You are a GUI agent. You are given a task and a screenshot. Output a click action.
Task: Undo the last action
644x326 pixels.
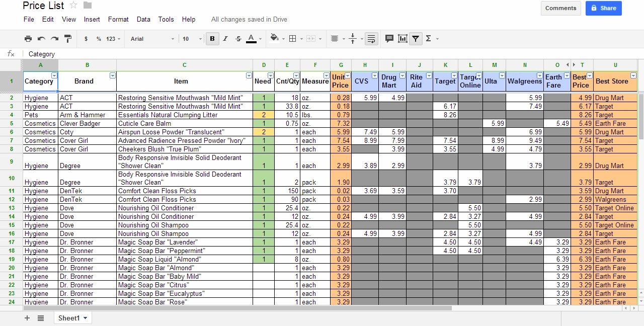(x=41, y=39)
